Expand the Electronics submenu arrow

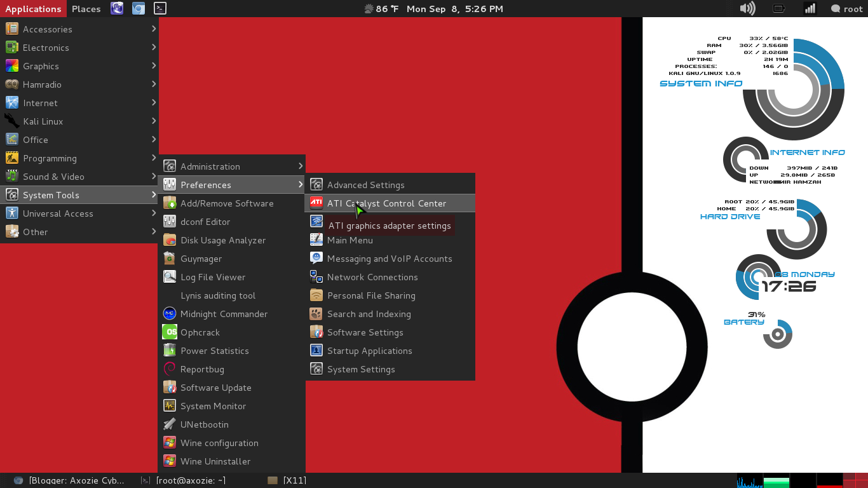pyautogui.click(x=154, y=47)
